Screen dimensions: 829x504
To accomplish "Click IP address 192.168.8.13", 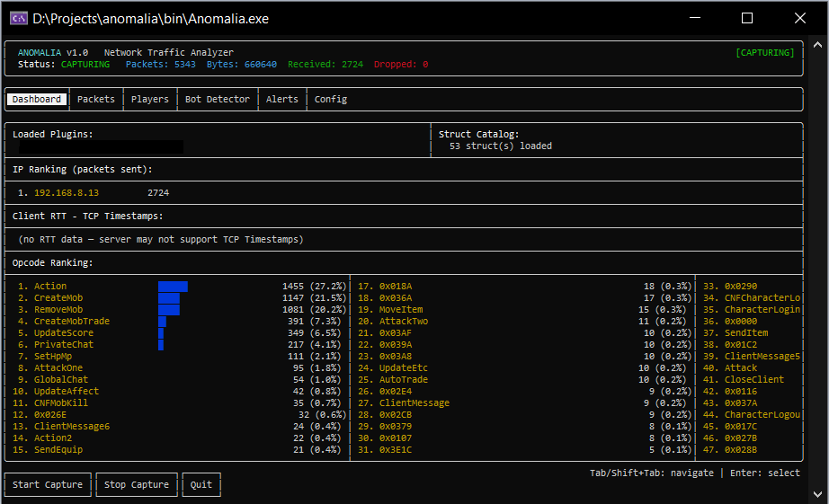I will (66, 193).
